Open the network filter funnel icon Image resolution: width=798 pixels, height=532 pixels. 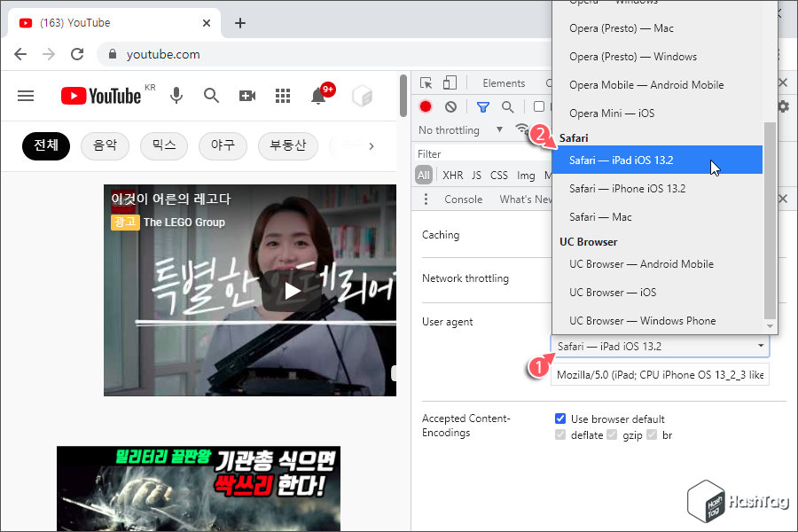click(x=483, y=106)
